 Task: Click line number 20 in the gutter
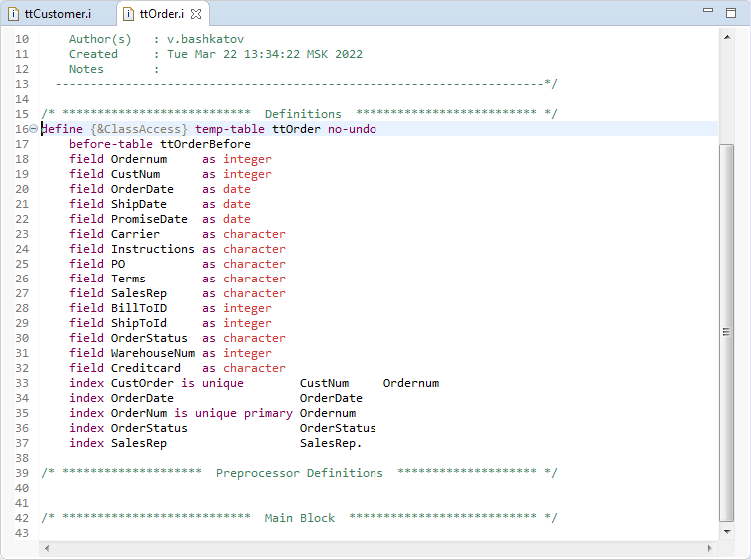(22, 189)
